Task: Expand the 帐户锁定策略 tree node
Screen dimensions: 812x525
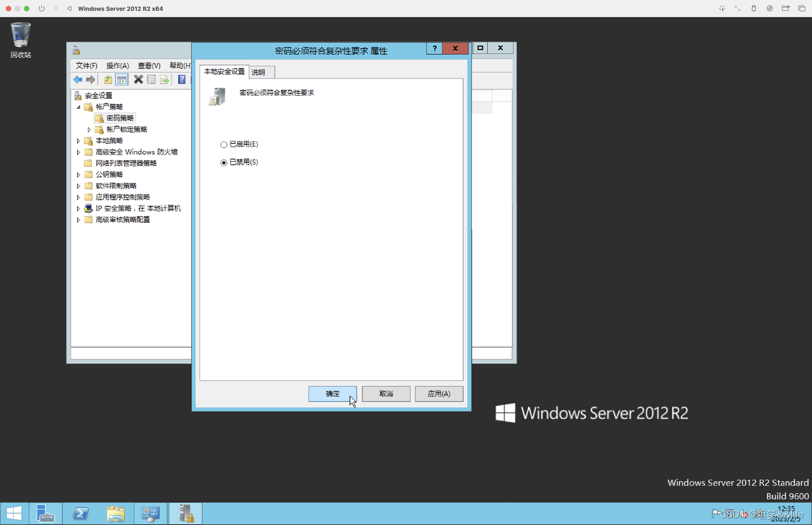Action: (89, 130)
